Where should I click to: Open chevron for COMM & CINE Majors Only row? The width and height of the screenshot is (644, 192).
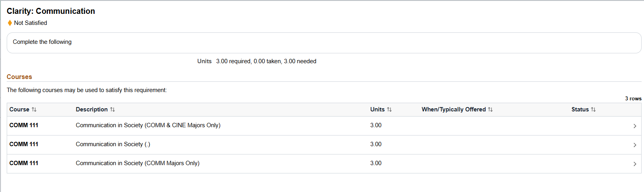pos(635,126)
